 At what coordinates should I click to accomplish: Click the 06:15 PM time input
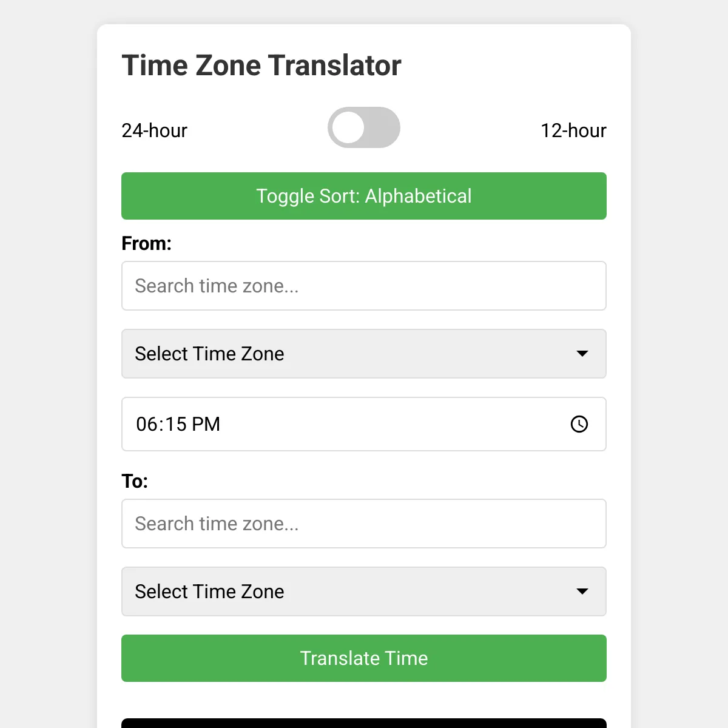click(x=364, y=424)
